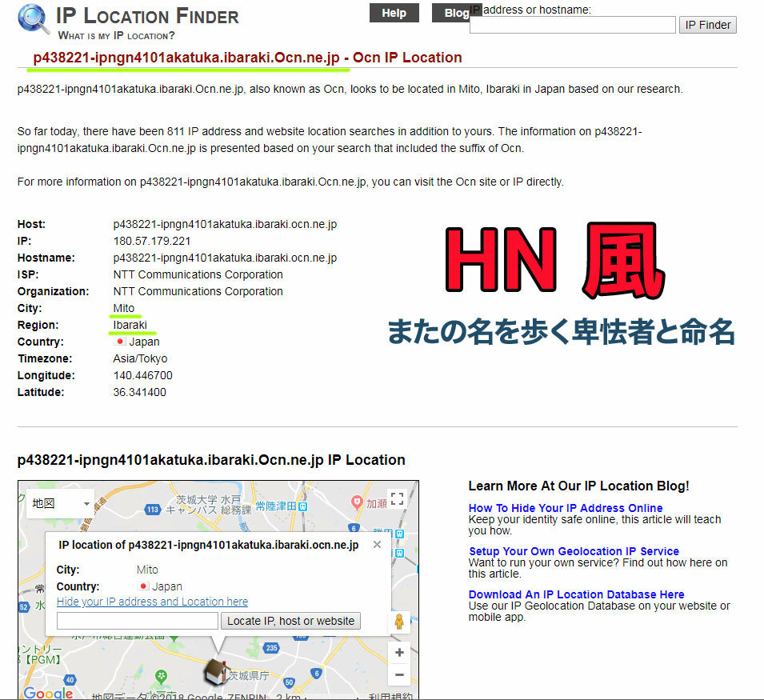Open the Blog page
Screen dimensions: 764x700
pyautogui.click(x=457, y=13)
